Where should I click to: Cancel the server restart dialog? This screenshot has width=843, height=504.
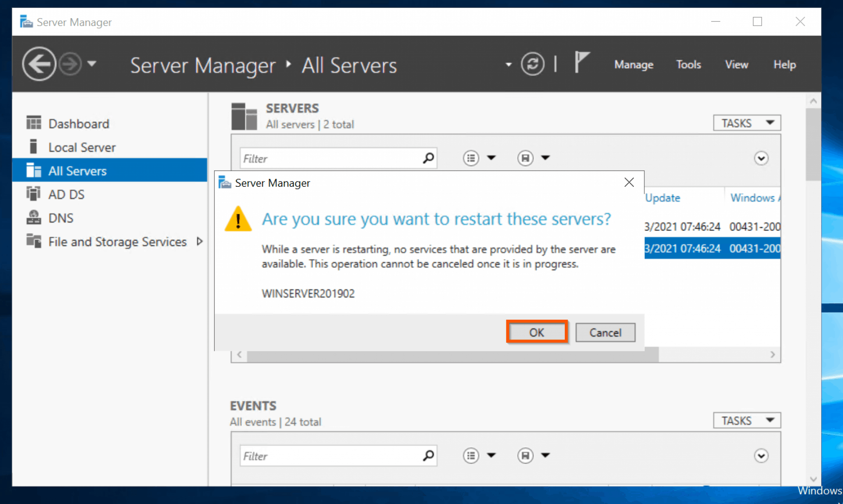(x=605, y=332)
